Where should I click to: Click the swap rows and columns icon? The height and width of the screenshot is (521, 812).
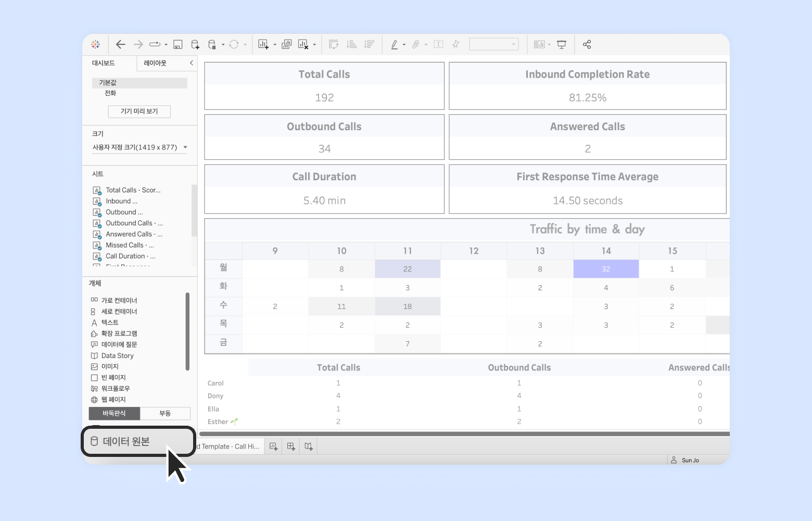(334, 44)
